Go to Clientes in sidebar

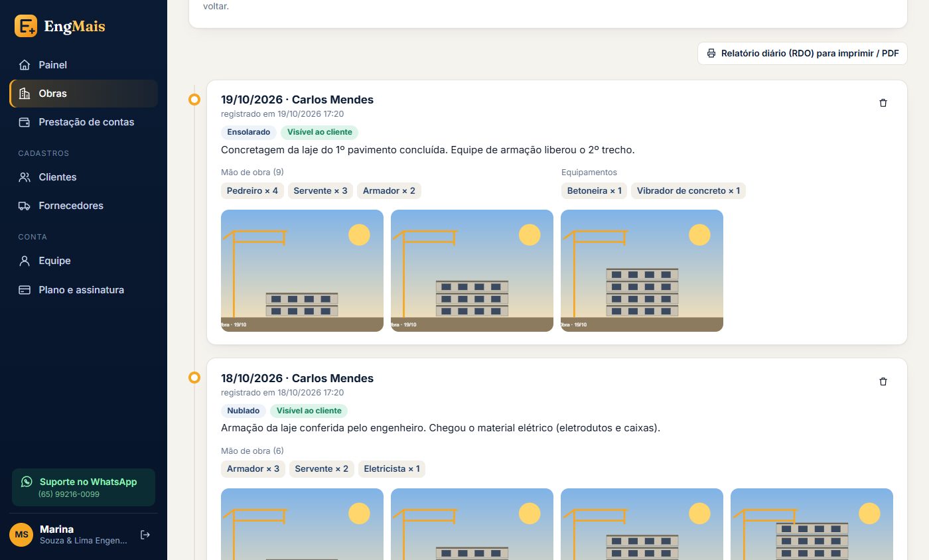pos(84,177)
